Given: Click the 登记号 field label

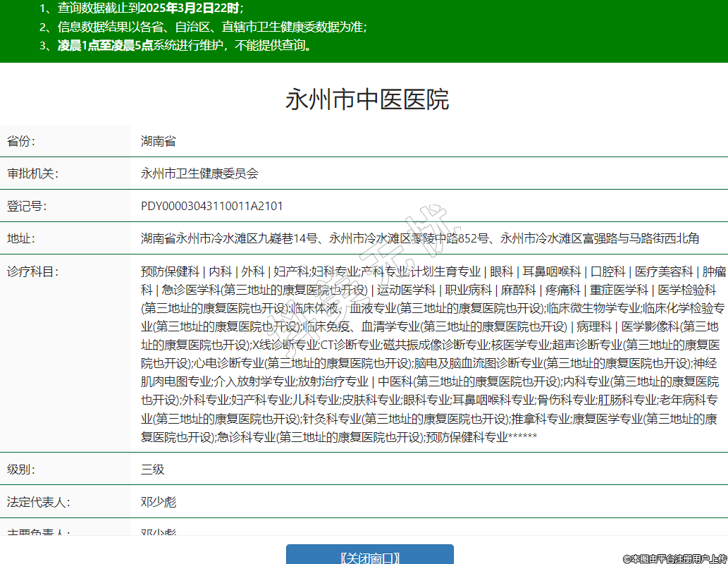Looking at the screenshot, I should tap(26, 206).
